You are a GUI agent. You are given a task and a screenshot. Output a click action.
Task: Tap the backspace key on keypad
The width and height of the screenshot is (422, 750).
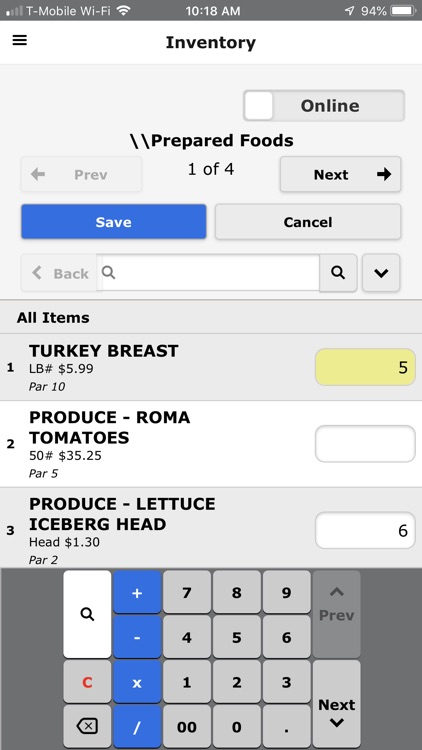[87, 727]
